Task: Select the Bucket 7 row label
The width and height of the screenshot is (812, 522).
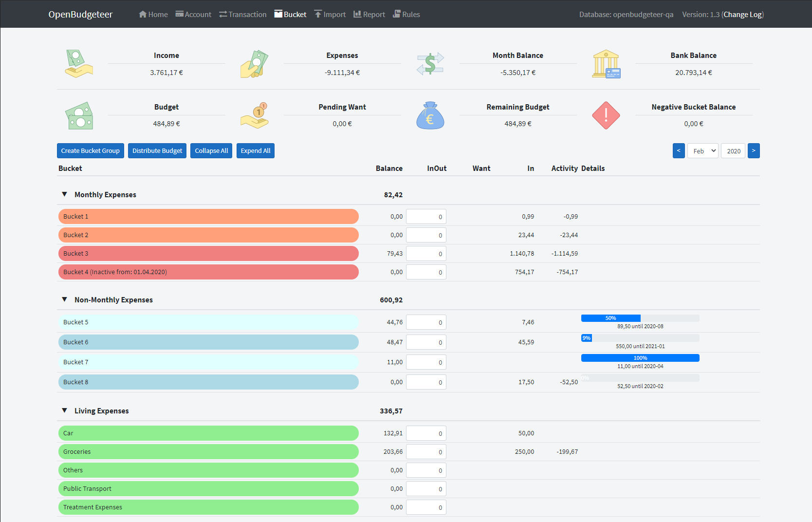Action: click(x=208, y=362)
